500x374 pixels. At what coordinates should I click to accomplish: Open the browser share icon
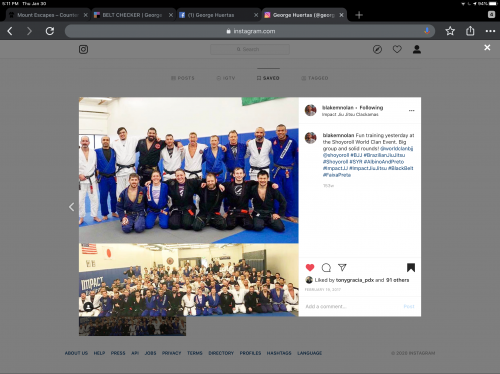pos(470,31)
